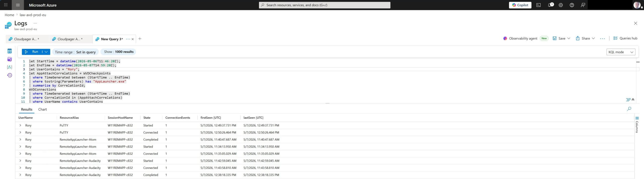This screenshot has width=644, height=179.
Task: Click the AppLauncher.exe string on line 6
Action: tap(110, 81)
